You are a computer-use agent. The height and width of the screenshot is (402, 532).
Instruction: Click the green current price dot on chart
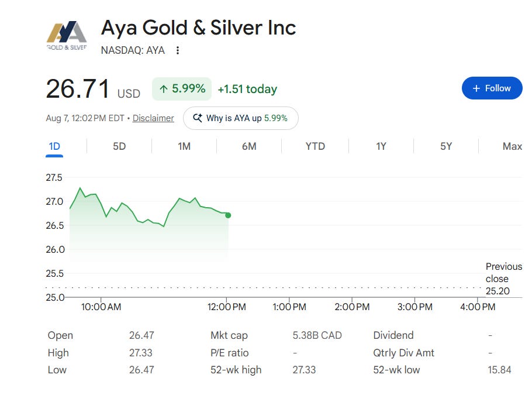228,215
